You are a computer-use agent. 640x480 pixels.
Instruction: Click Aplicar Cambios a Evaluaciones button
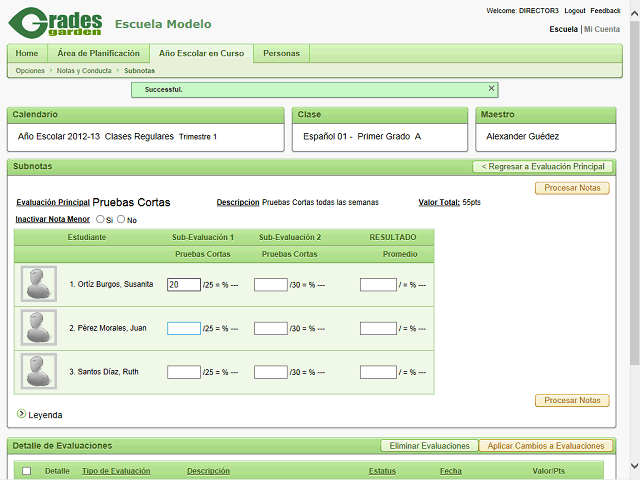click(546, 446)
